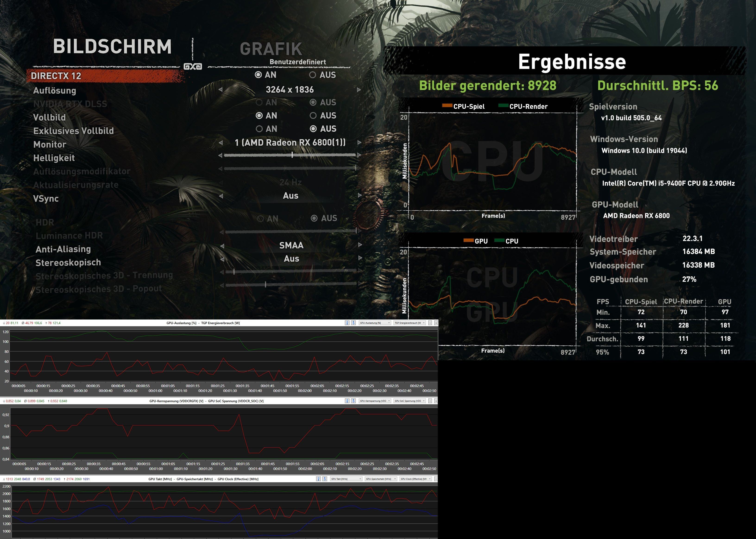
Task: Click Videotreiber 22.3.1 value
Action: 693,238
